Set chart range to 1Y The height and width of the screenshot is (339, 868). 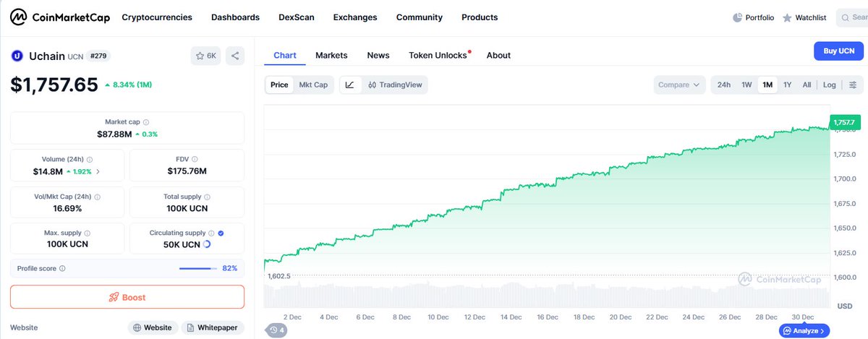[x=788, y=85]
